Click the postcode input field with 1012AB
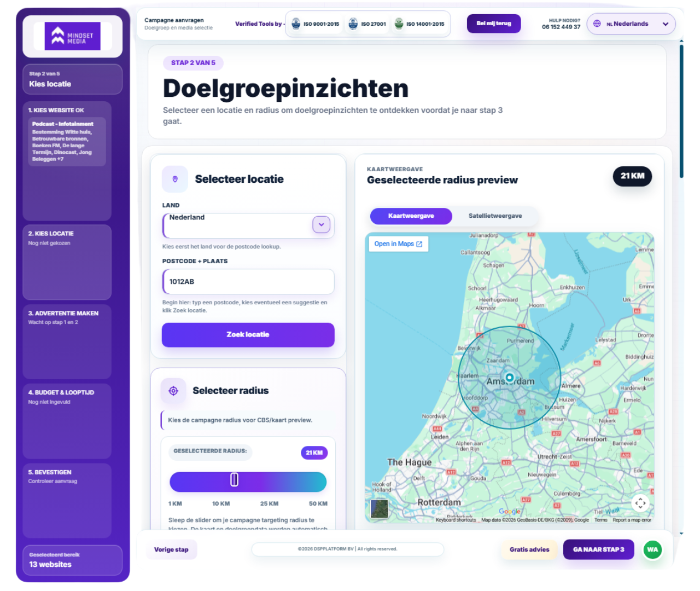This screenshot has width=700, height=591. (248, 282)
